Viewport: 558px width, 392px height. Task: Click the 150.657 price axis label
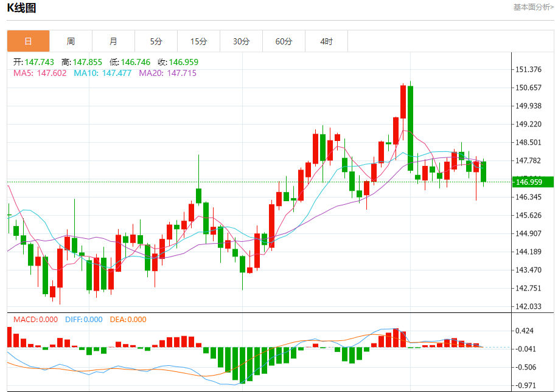click(528, 88)
